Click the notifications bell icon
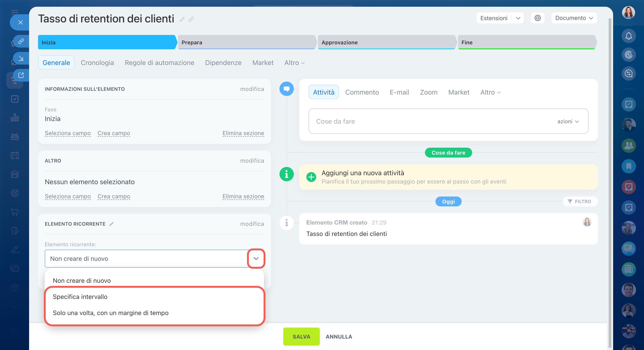644x350 pixels. 629,36
